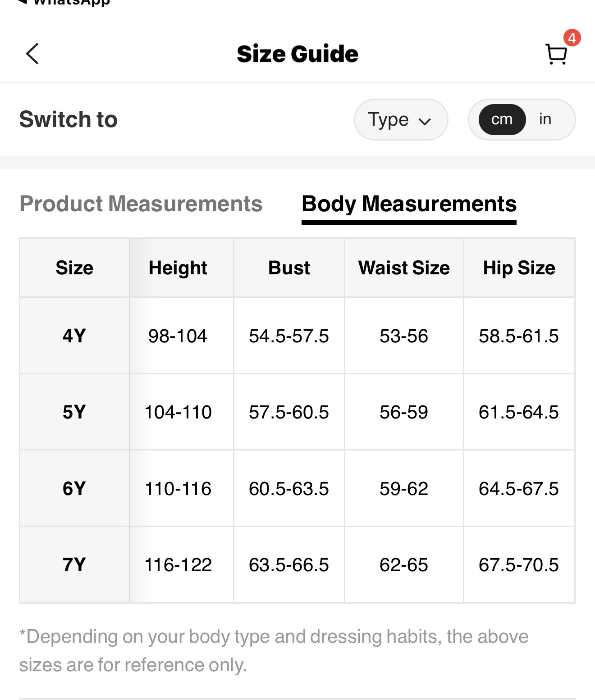Select the 7Y size row
This screenshot has height=700, width=595.
74,564
